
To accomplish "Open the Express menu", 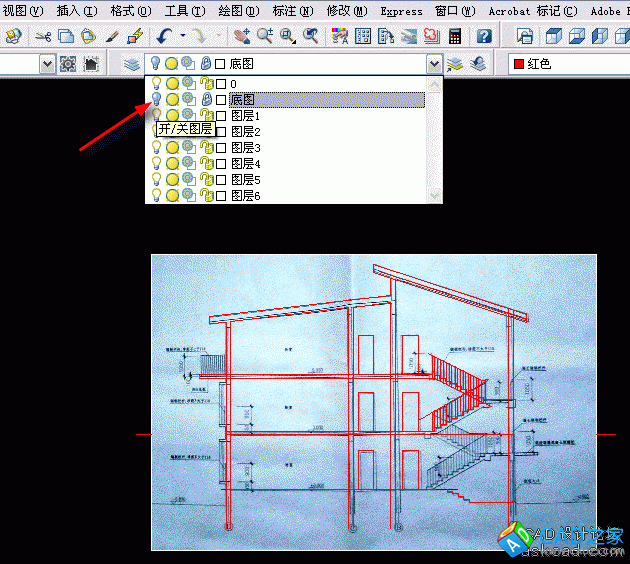I will click(x=401, y=11).
